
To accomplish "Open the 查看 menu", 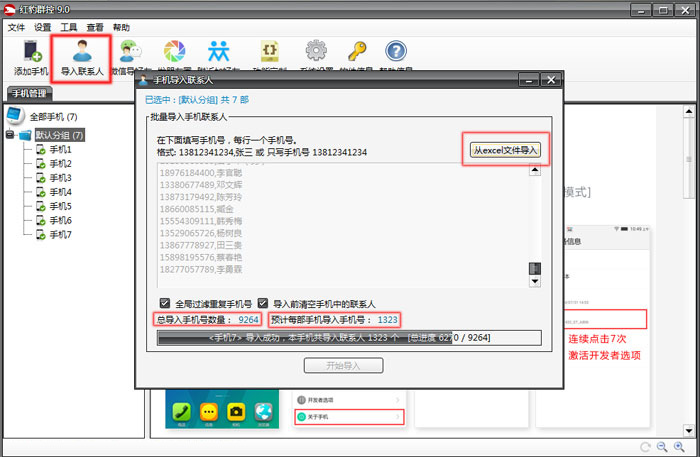I will click(x=95, y=28).
